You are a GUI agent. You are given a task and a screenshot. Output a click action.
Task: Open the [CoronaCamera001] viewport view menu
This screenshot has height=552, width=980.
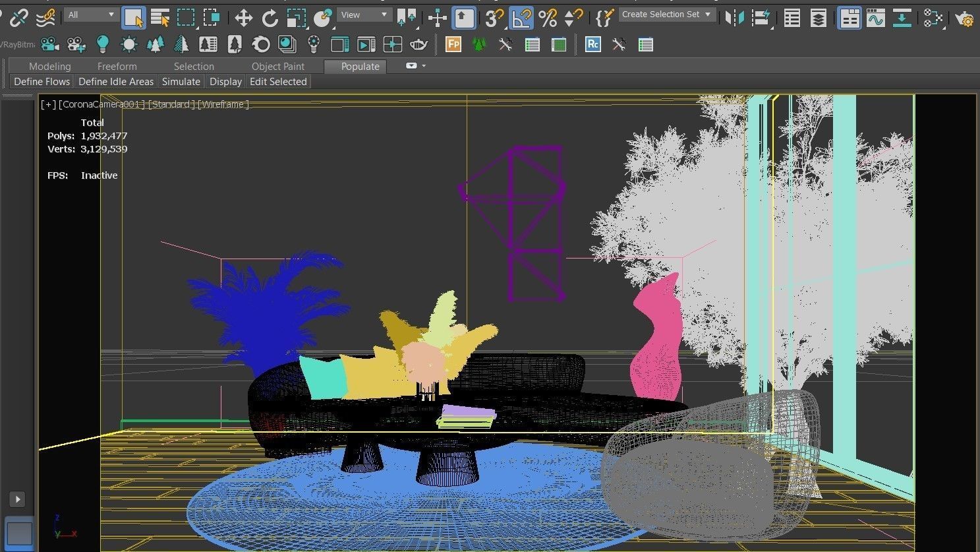pos(101,104)
